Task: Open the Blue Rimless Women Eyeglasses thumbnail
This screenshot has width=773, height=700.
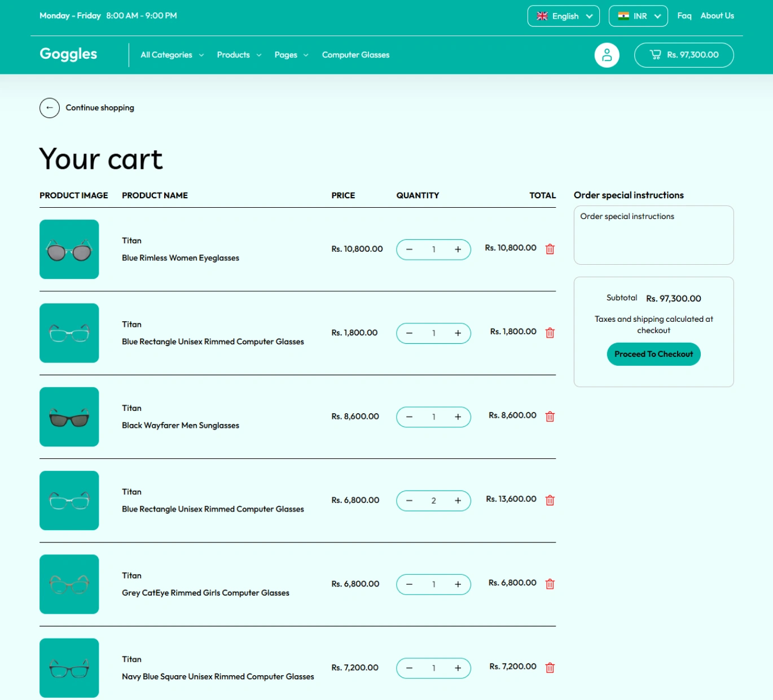Action: pyautogui.click(x=69, y=249)
